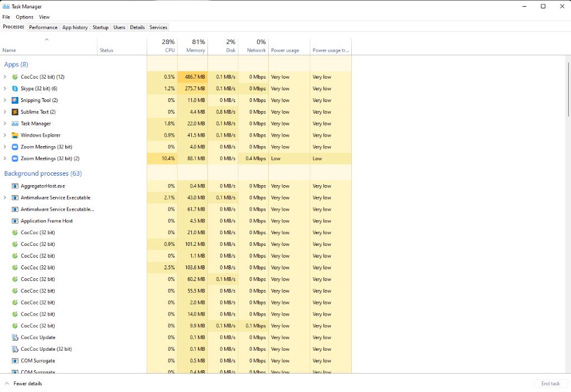Image resolution: width=571 pixels, height=392 pixels.
Task: Click the Task Manager process icon
Action: 15,123
